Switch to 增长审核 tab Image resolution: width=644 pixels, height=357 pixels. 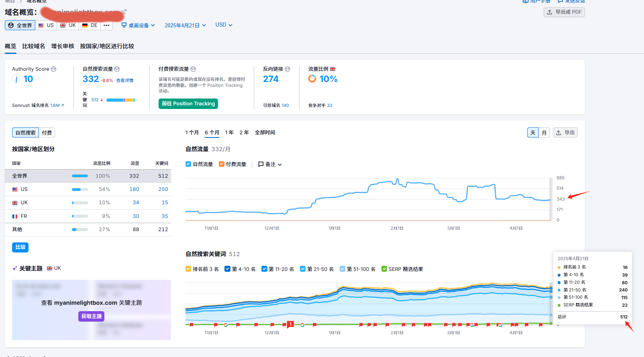coord(63,46)
